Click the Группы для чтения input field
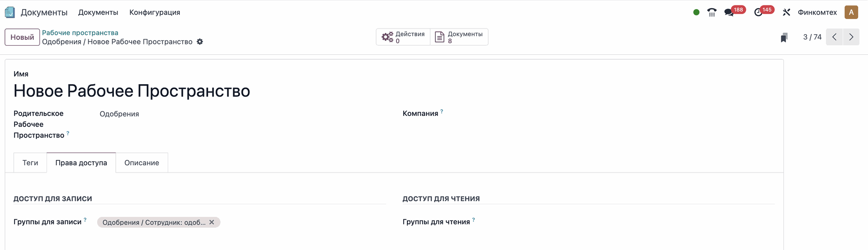This screenshot has height=250, width=868. click(x=624, y=222)
